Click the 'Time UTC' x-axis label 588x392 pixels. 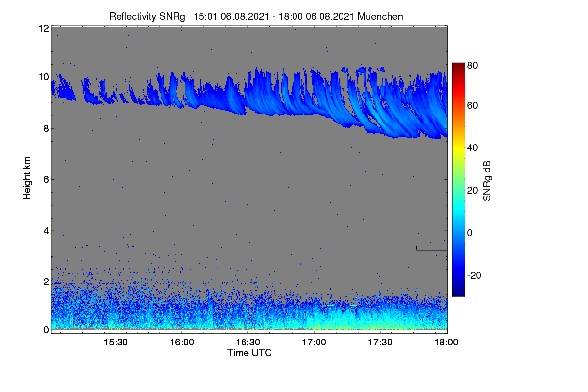pyautogui.click(x=249, y=353)
